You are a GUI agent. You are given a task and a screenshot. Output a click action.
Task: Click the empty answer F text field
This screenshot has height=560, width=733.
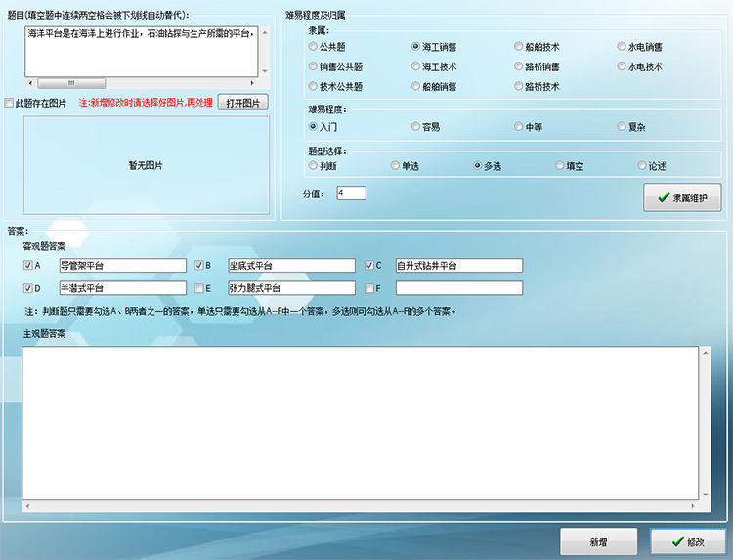coord(458,288)
